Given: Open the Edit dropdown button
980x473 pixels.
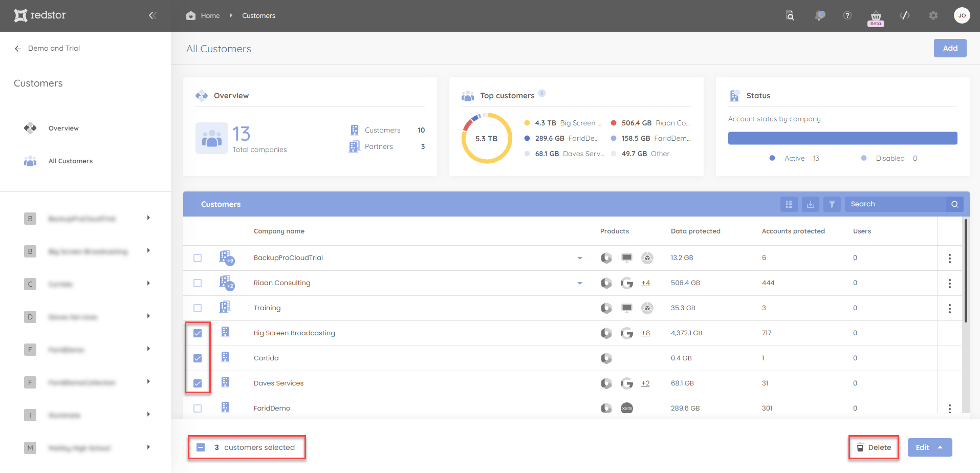Looking at the screenshot, I should [x=930, y=447].
